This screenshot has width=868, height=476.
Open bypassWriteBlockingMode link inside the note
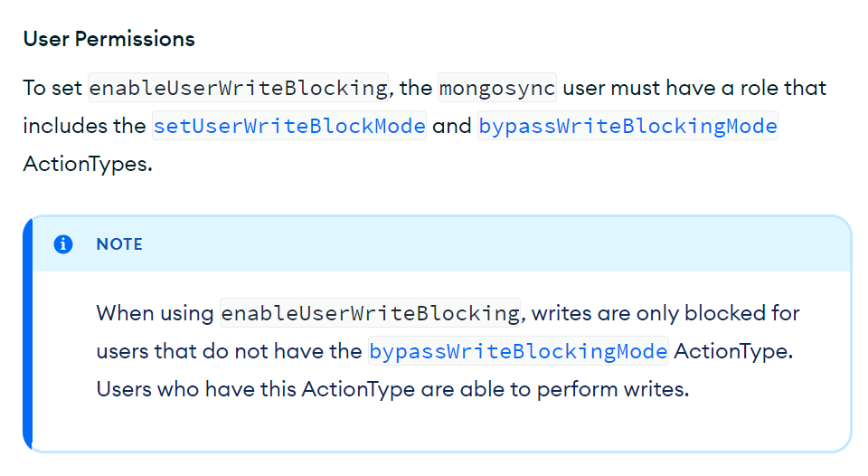click(x=518, y=351)
